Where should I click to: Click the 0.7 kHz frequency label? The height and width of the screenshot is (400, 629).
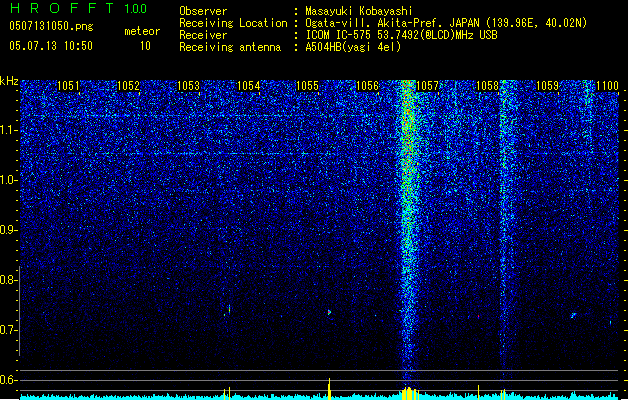(x=8, y=330)
